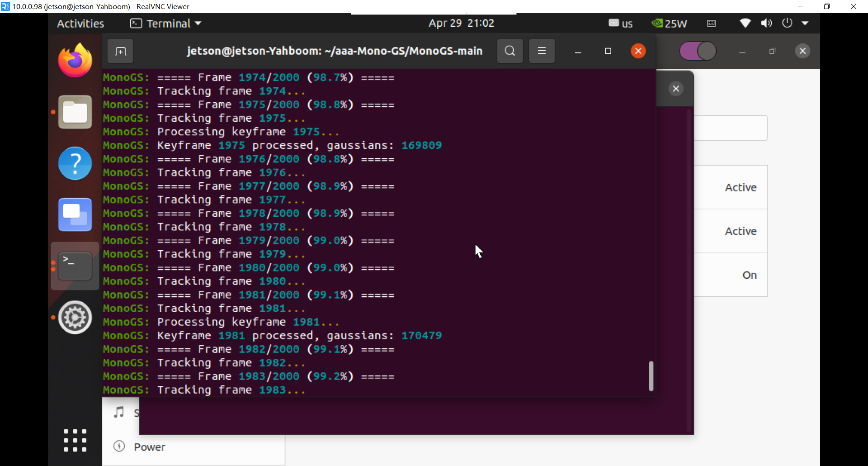Launch the Help icon in the dock
This screenshot has width=868, height=466.
point(75,163)
